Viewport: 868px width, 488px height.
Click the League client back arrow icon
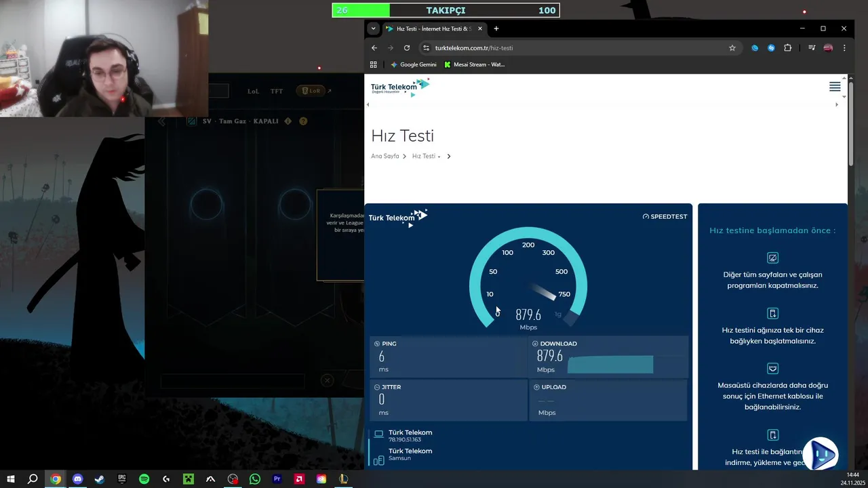click(x=161, y=121)
